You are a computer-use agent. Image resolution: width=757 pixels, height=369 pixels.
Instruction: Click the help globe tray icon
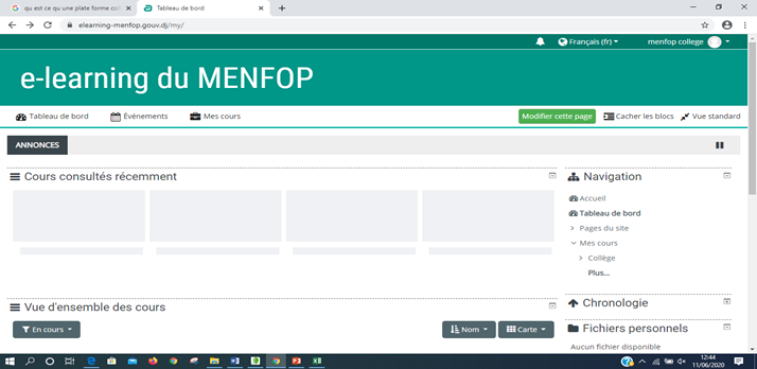point(627,361)
